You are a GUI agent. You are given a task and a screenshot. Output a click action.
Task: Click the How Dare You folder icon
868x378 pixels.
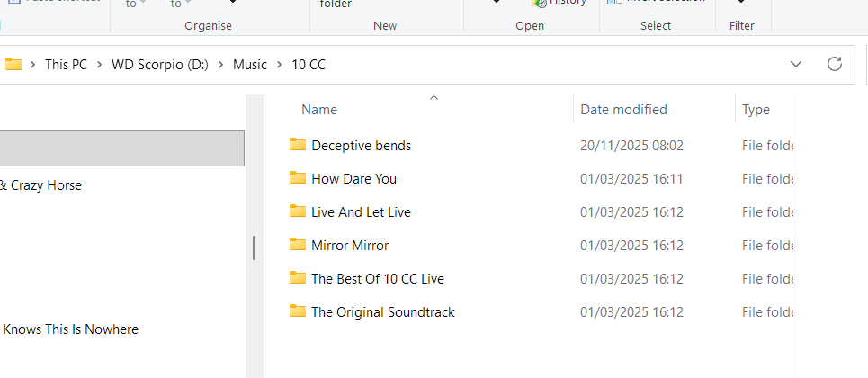coord(297,178)
